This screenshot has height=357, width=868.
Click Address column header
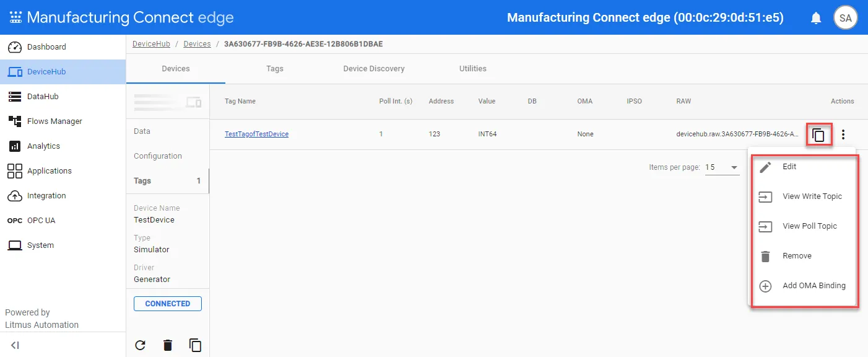tap(441, 101)
